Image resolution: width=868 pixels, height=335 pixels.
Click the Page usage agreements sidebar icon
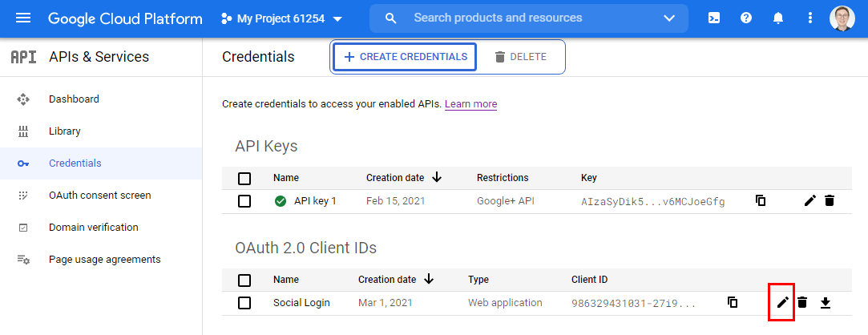click(x=23, y=260)
